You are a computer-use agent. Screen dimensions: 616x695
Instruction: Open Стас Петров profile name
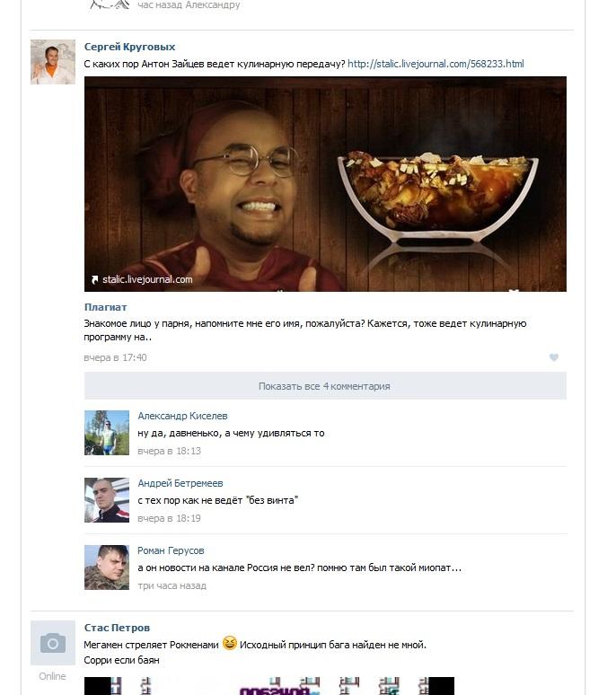tap(117, 628)
